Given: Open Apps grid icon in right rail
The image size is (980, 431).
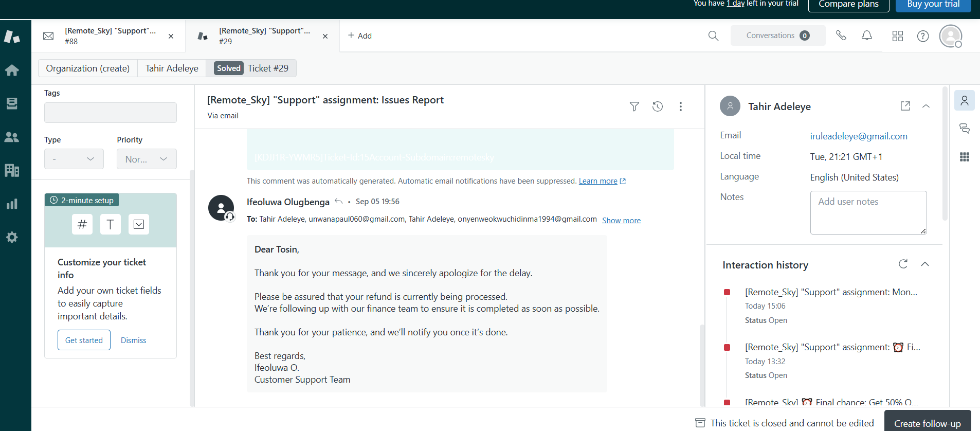Looking at the screenshot, I should 965,157.
